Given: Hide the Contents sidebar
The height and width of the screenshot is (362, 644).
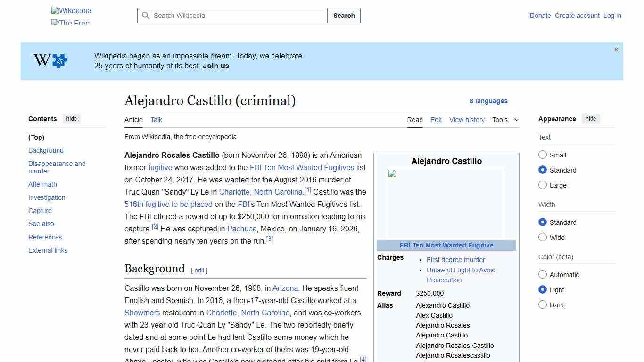Looking at the screenshot, I should [x=71, y=119].
